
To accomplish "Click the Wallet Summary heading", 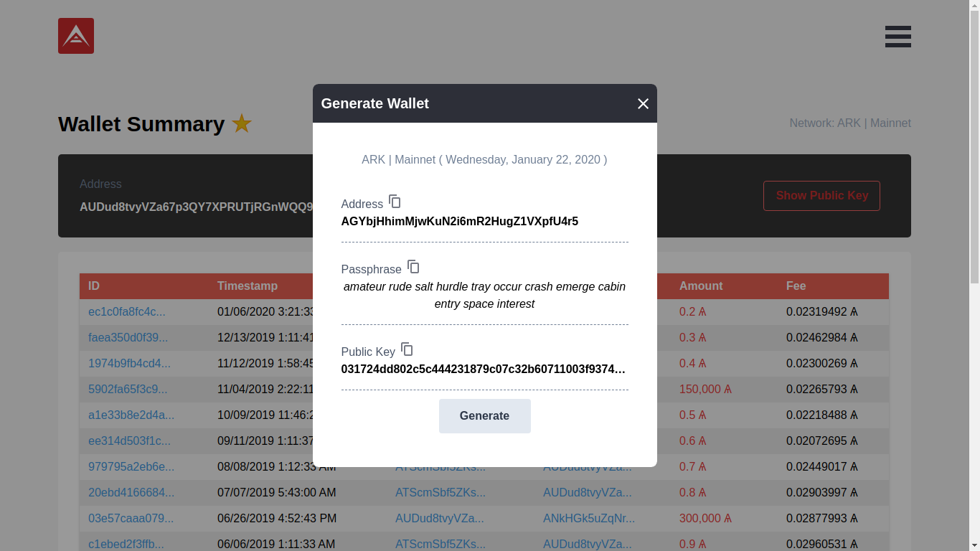I will pyautogui.click(x=141, y=124).
